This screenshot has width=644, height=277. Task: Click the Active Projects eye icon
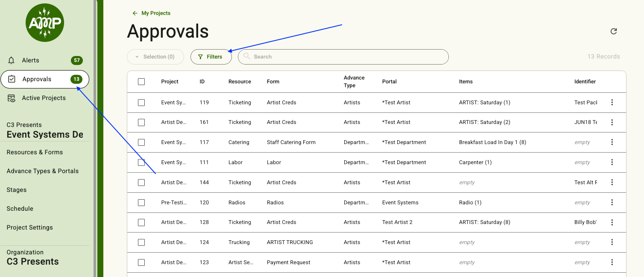(x=12, y=98)
